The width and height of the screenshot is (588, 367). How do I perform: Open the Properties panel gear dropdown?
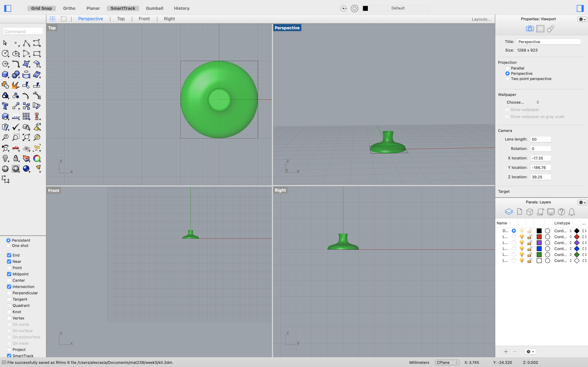tap(582, 19)
